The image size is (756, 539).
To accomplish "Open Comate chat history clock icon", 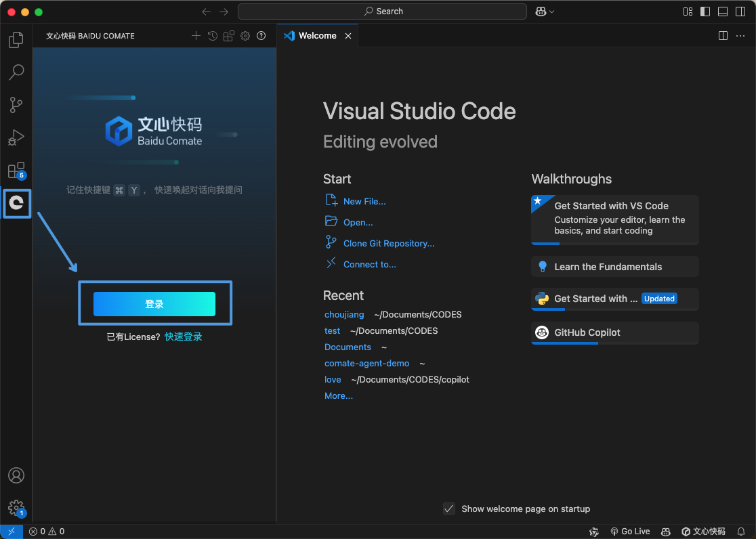I will coord(212,36).
